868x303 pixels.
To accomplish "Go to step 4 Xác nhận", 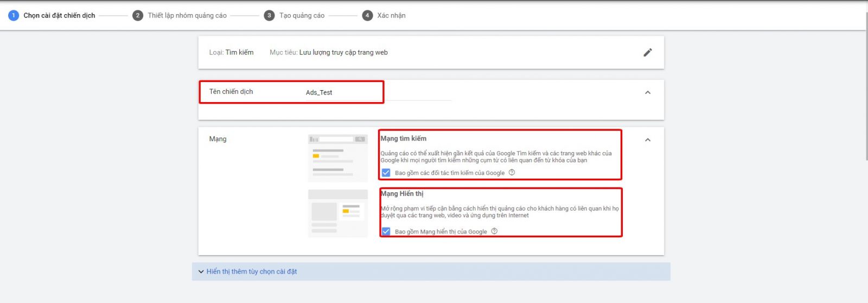I will 384,15.
